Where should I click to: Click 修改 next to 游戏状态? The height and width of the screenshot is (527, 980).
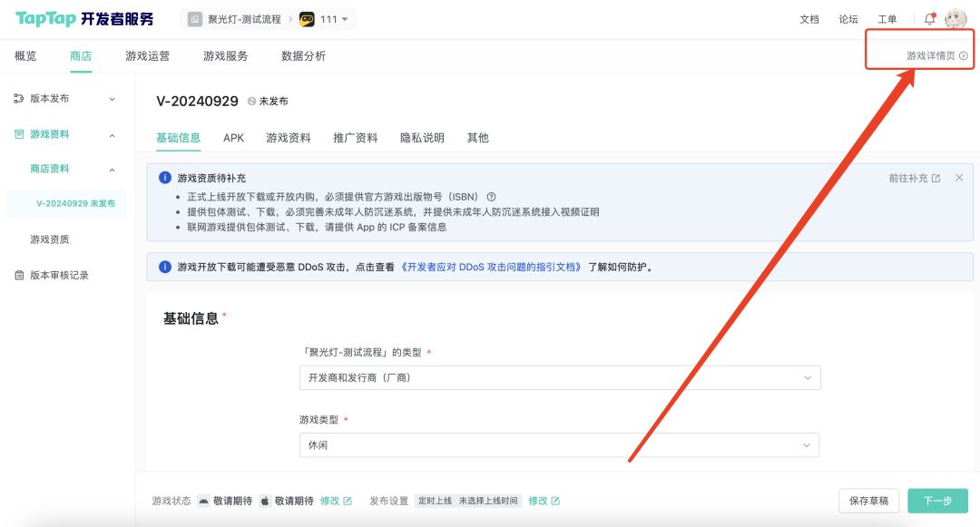point(329,501)
